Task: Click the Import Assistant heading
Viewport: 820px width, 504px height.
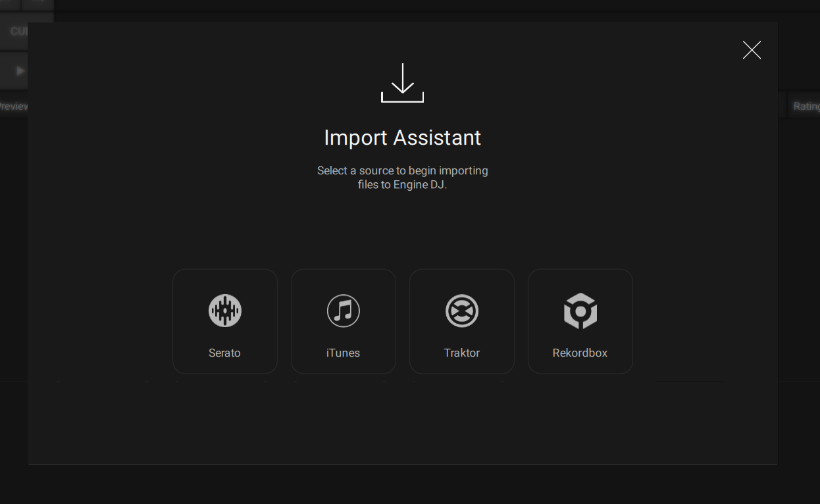Action: pos(403,138)
